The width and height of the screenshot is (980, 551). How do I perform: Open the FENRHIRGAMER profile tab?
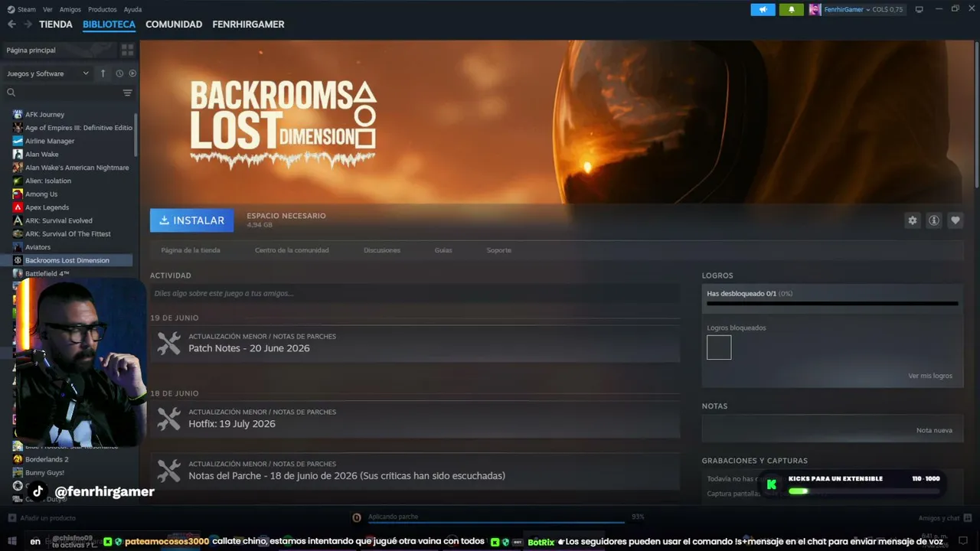[248, 24]
